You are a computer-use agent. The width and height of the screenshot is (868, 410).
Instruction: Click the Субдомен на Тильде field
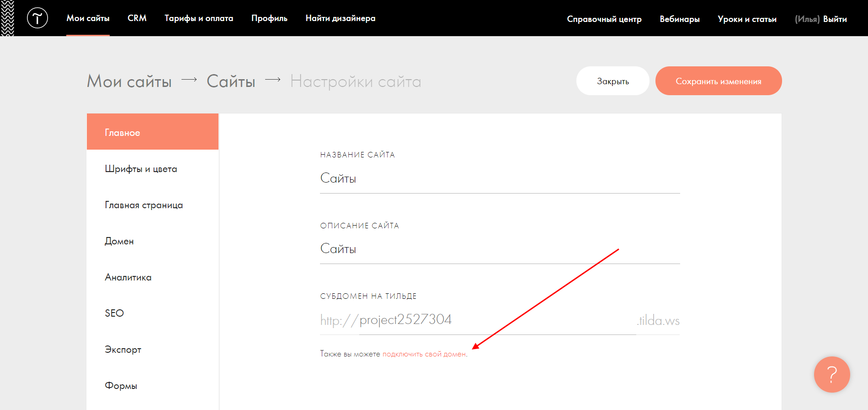point(497,320)
